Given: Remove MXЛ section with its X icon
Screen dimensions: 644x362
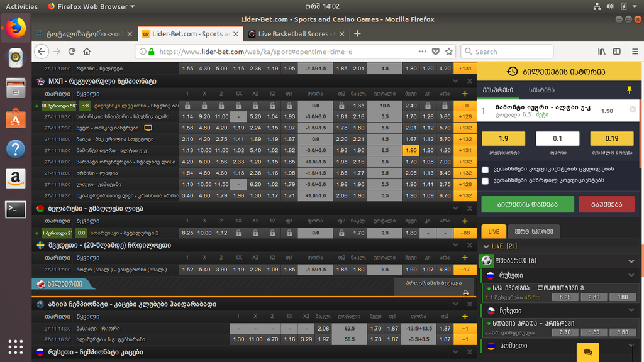Looking at the screenshot, I should [x=469, y=81].
